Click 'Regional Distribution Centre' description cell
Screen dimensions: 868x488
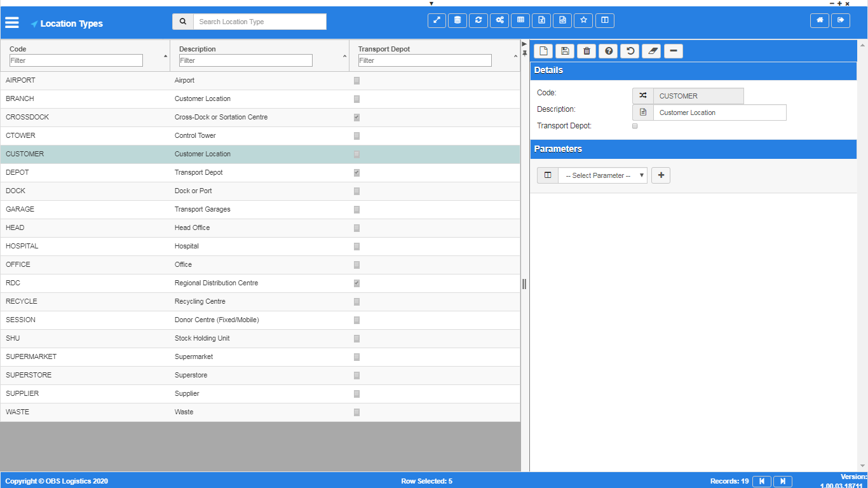[216, 283]
